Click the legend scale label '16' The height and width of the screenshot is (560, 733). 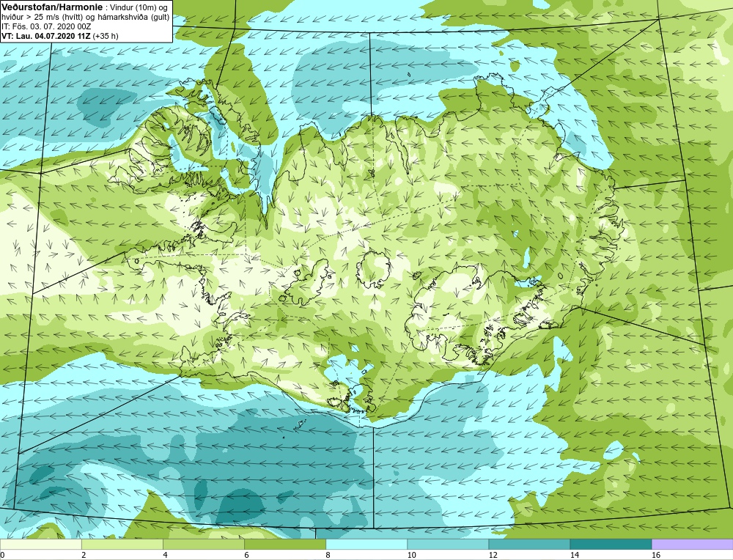(656, 555)
